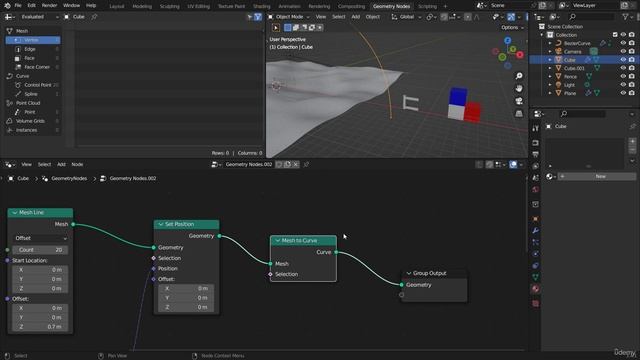Select Spline domain under Curve

point(33,94)
